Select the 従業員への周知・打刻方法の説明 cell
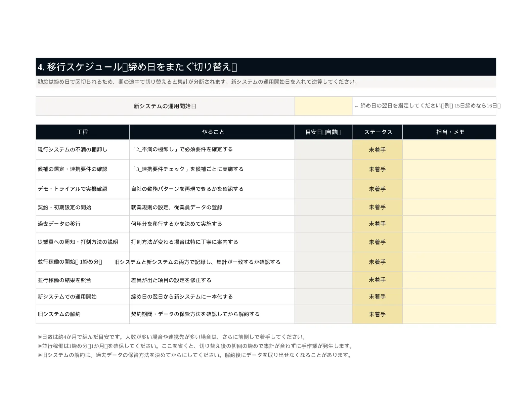 [x=83, y=242]
